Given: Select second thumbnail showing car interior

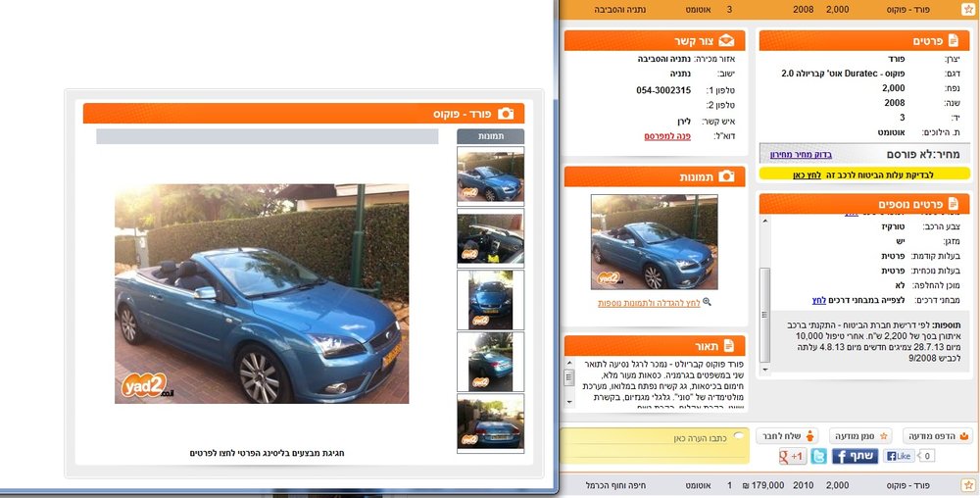Looking at the screenshot, I should point(491,238).
